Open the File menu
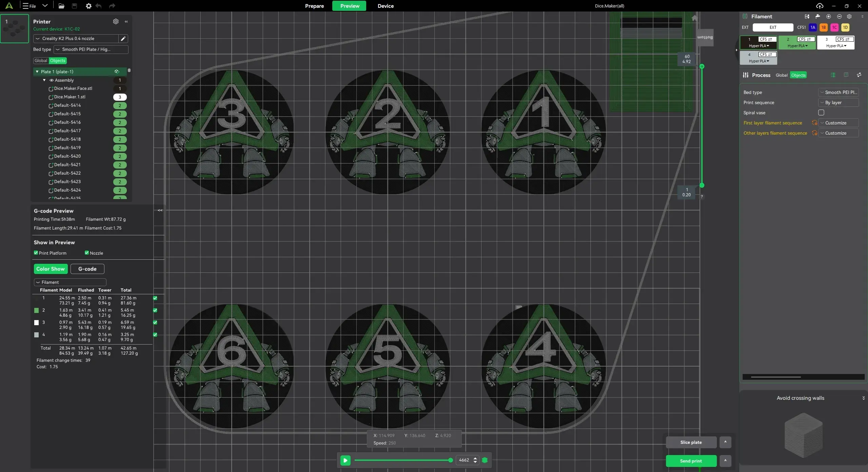868x472 pixels. (x=29, y=6)
